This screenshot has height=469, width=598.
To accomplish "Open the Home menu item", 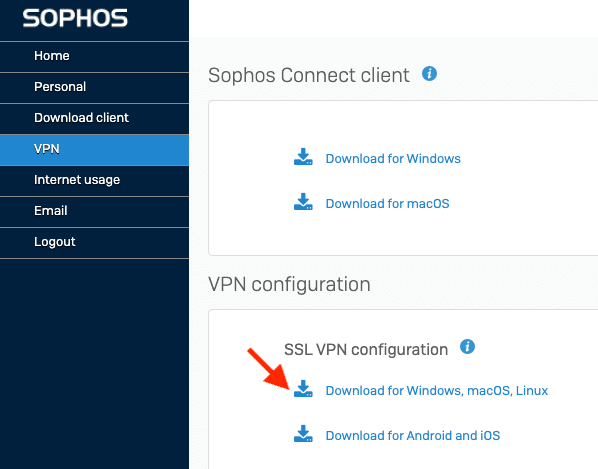I will 94,57.
